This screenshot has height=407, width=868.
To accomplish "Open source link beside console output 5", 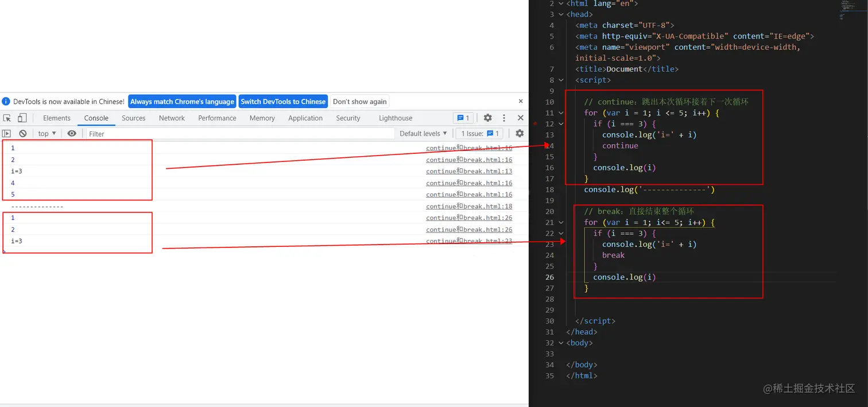I will pyautogui.click(x=469, y=195).
